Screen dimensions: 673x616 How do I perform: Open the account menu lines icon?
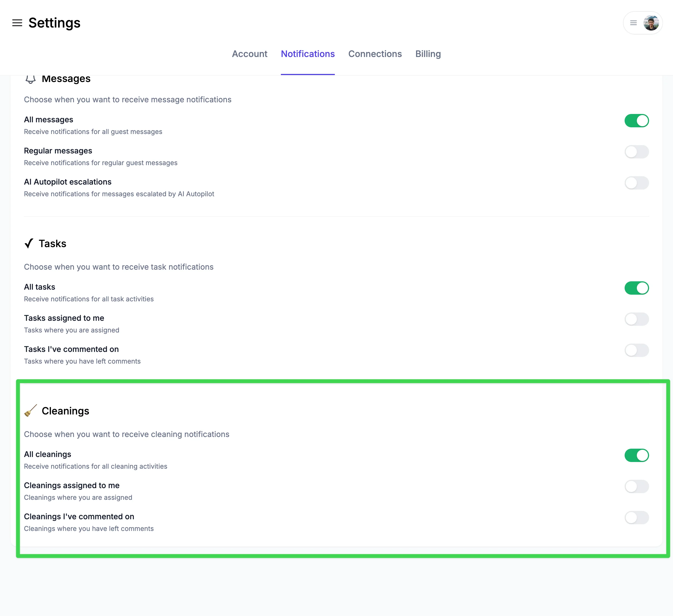coord(633,23)
